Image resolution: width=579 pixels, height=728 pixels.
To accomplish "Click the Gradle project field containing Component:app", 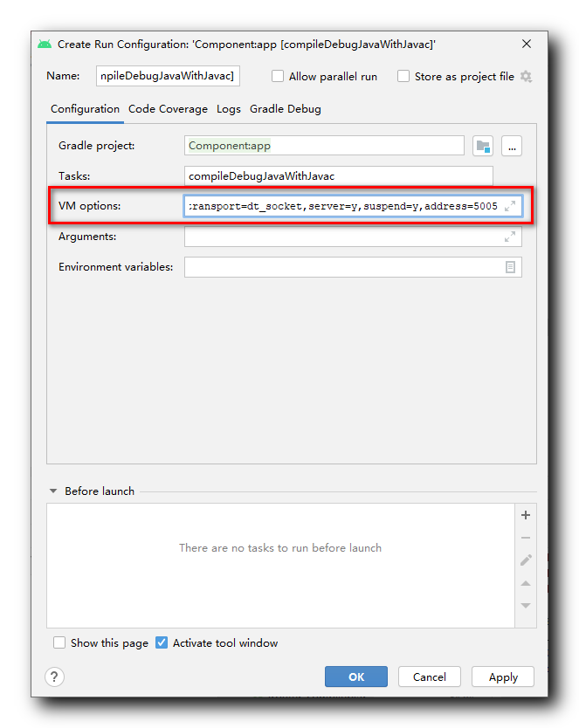I will tap(324, 146).
